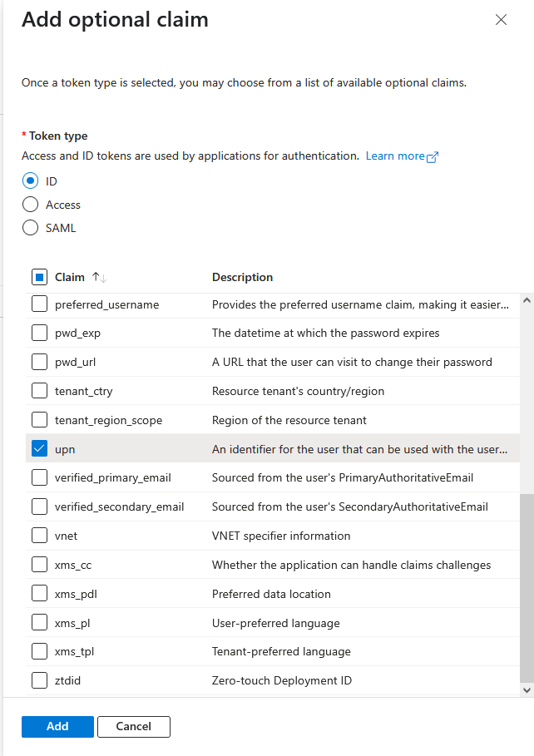Click the Add button
Viewport: 534px width, 756px height.
(57, 727)
